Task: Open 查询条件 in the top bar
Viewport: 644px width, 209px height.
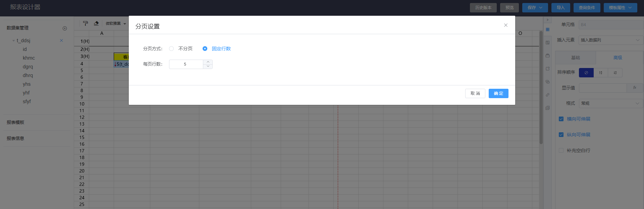Action: [587, 8]
